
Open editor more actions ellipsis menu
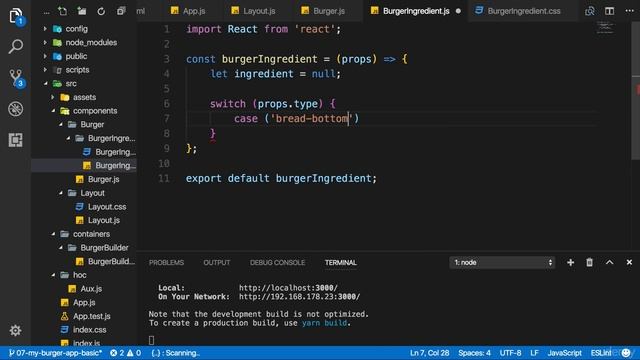(x=629, y=11)
